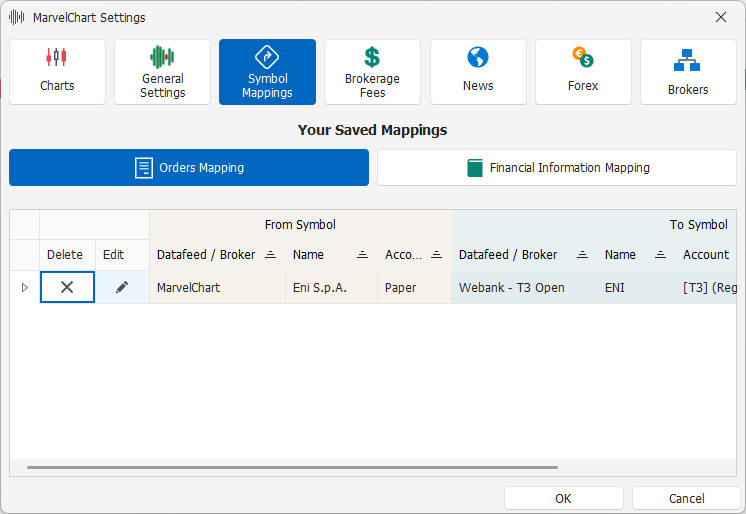Open filter for From Symbol Account column

click(x=436, y=255)
